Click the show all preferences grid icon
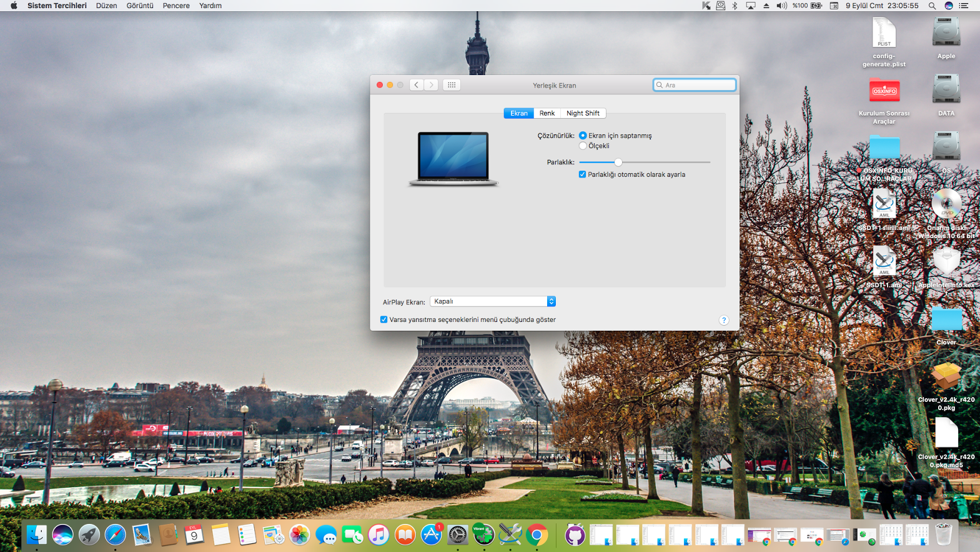This screenshot has width=980, height=552. [452, 85]
